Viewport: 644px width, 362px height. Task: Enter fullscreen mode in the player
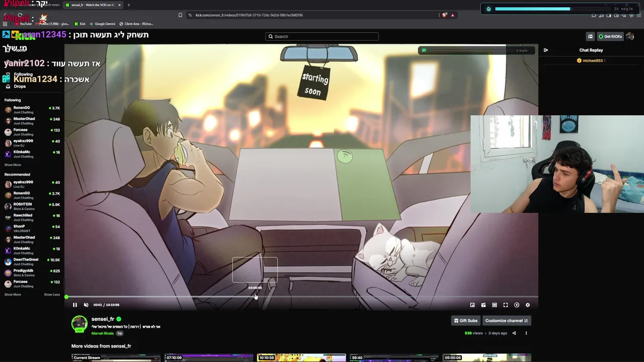[x=506, y=305]
